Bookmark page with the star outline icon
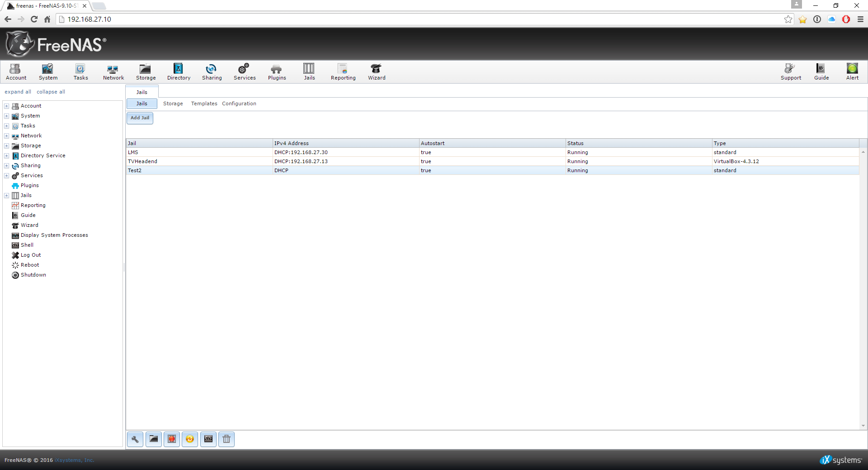The width and height of the screenshot is (868, 470). [x=788, y=19]
